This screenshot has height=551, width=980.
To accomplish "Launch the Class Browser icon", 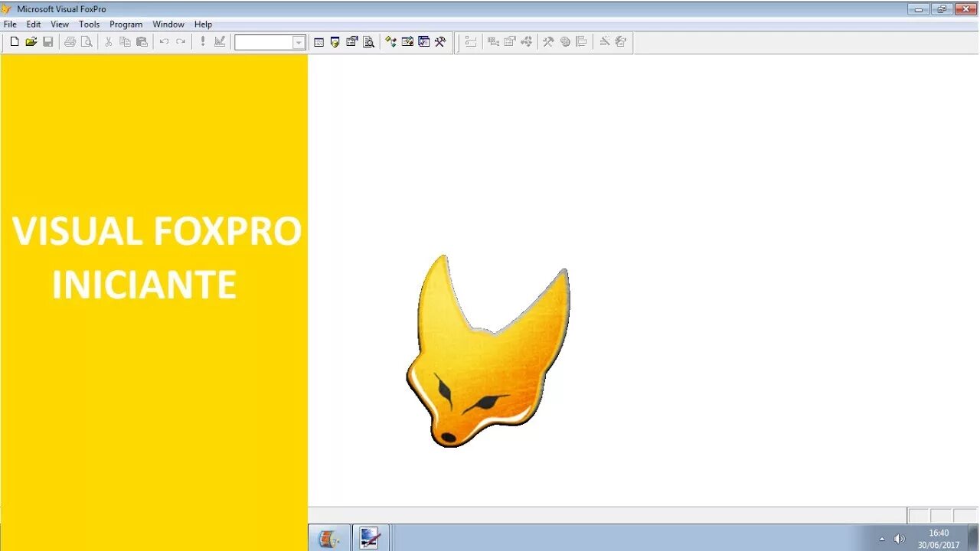I will [391, 42].
